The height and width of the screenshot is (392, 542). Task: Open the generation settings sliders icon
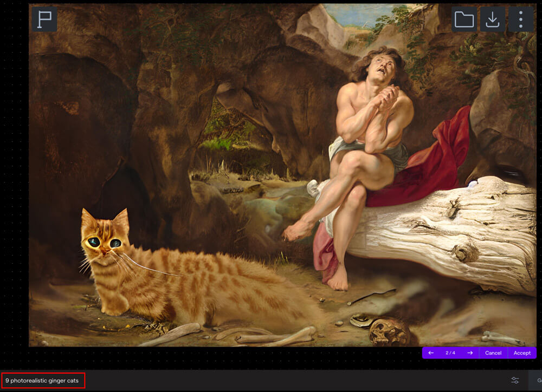click(x=515, y=381)
